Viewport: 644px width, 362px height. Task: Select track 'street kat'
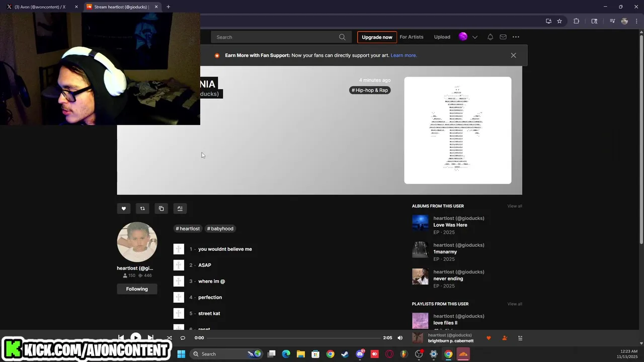(x=209, y=314)
